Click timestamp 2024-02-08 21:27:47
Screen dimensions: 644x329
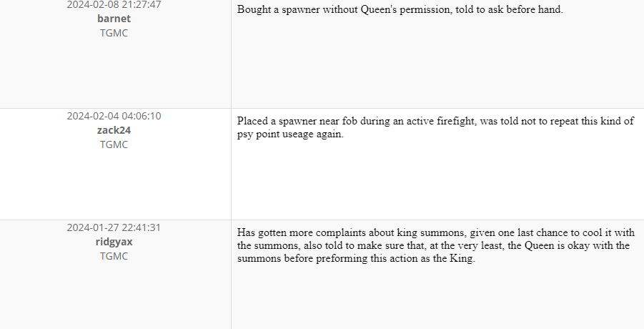point(114,4)
